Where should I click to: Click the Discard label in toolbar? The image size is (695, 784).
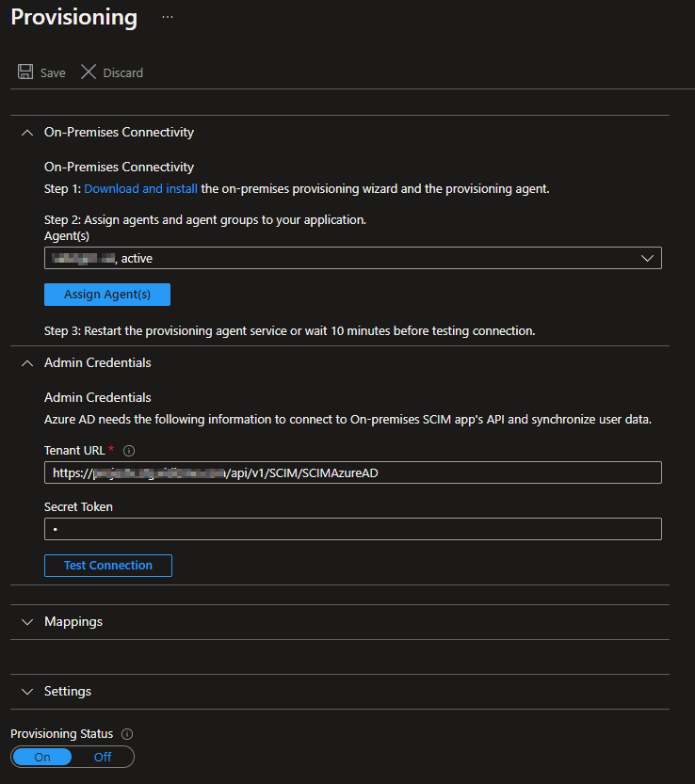coord(122,72)
